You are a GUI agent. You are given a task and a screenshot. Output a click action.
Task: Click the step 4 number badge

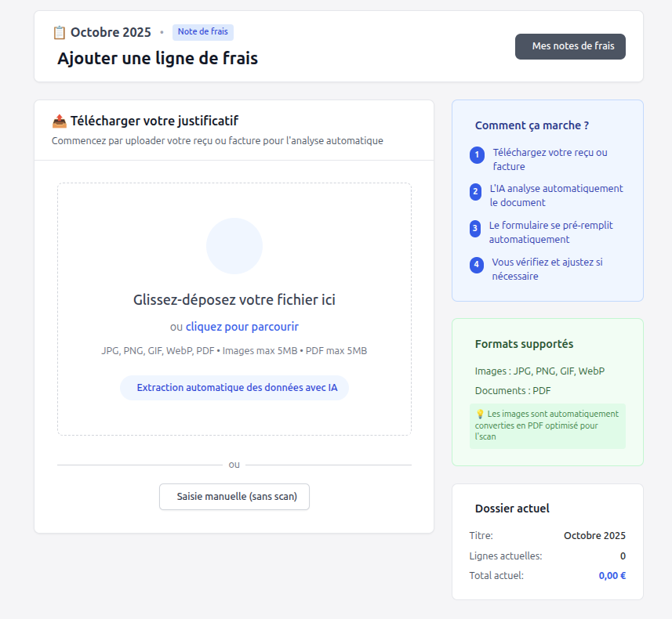pos(477,265)
